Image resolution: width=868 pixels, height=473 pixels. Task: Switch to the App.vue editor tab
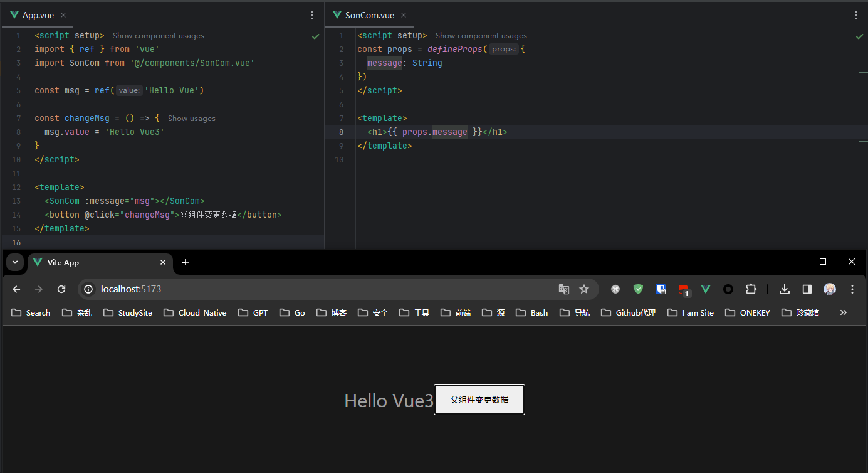(x=37, y=15)
